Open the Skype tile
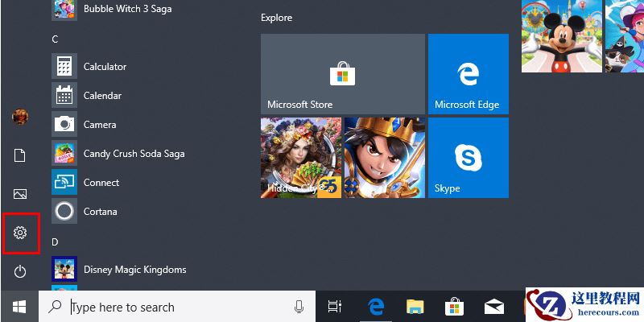 pyautogui.click(x=469, y=158)
